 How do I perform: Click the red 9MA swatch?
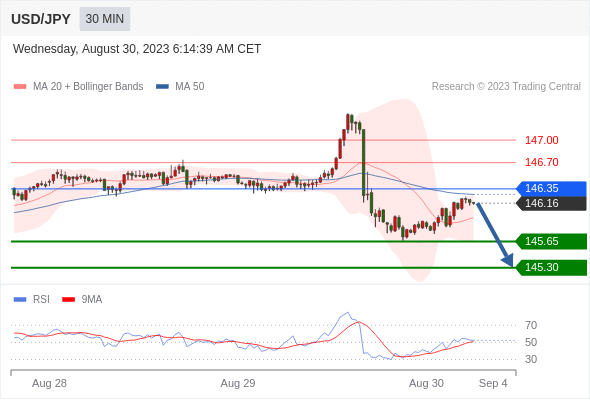coord(68,300)
